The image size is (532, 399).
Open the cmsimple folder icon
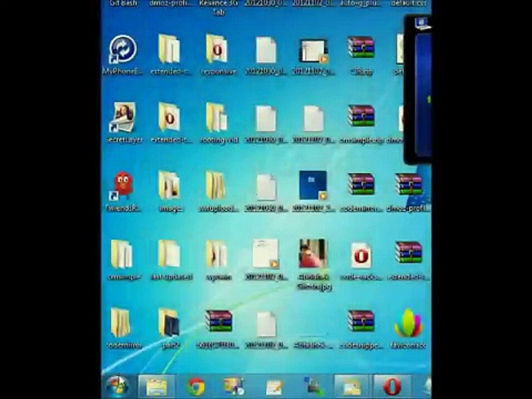[121, 254]
